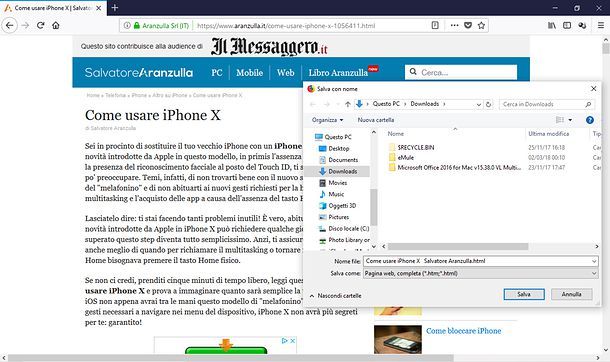Open the view options dropdown arrow

tap(570, 120)
